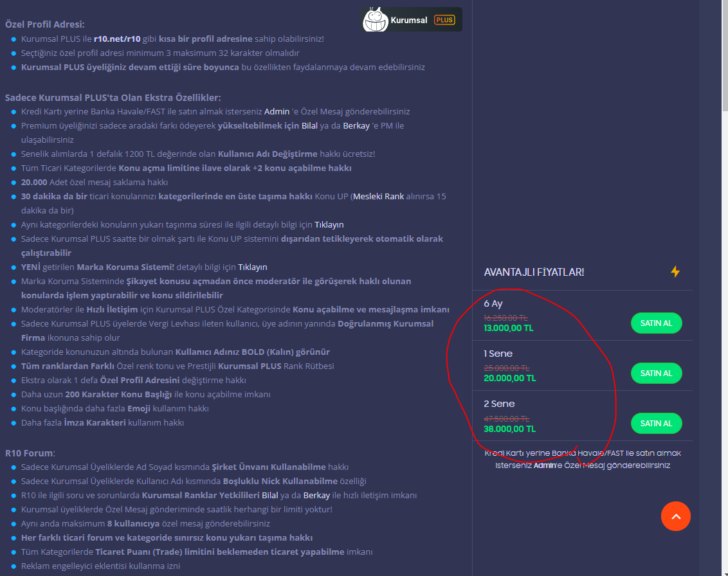Open the r10.net/r10 profile link

117,39
